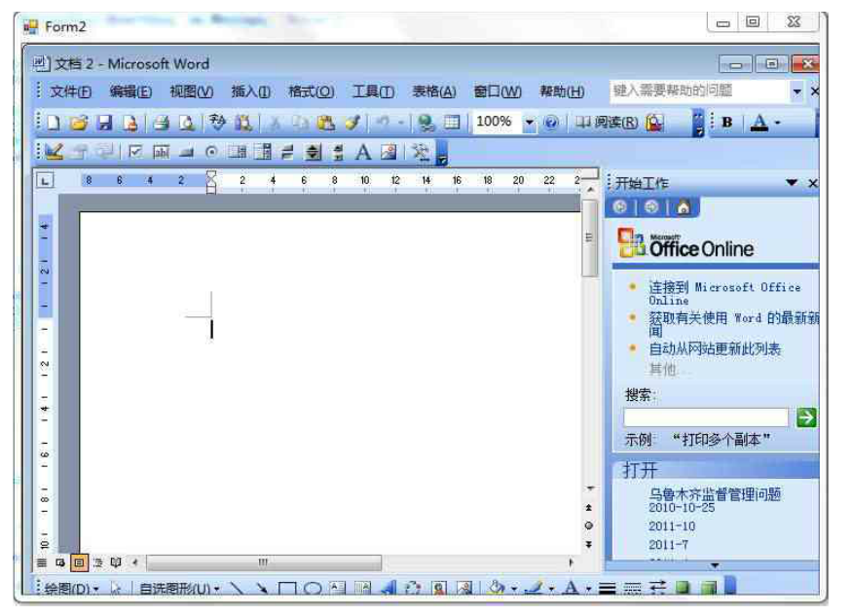The height and width of the screenshot is (616, 852).
Task: Expand the 开始工作 task pane menu
Action: (792, 183)
